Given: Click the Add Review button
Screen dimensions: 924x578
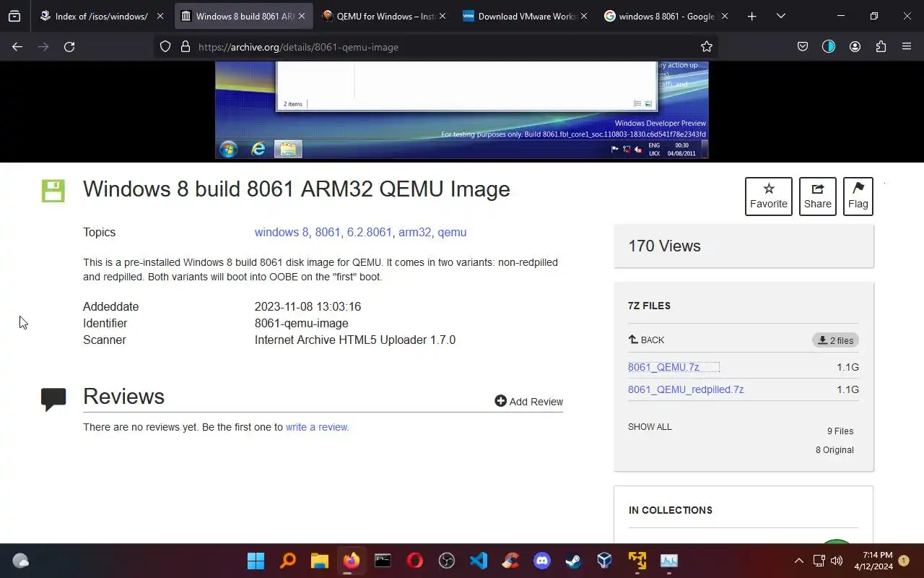Looking at the screenshot, I should (529, 402).
